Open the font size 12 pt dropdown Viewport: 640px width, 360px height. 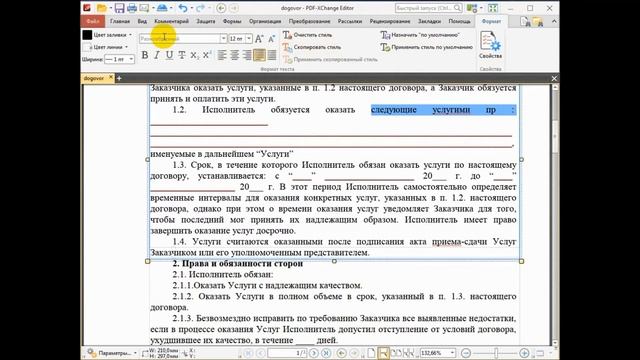pyautogui.click(x=249, y=39)
